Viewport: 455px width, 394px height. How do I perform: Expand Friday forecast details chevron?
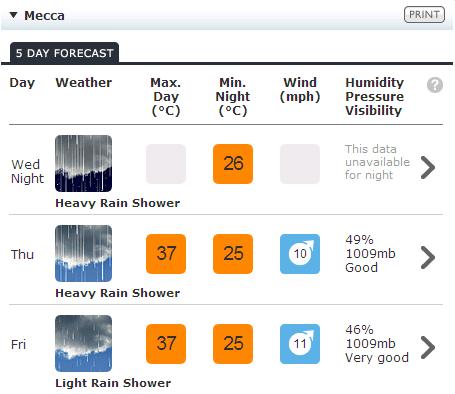coord(428,347)
